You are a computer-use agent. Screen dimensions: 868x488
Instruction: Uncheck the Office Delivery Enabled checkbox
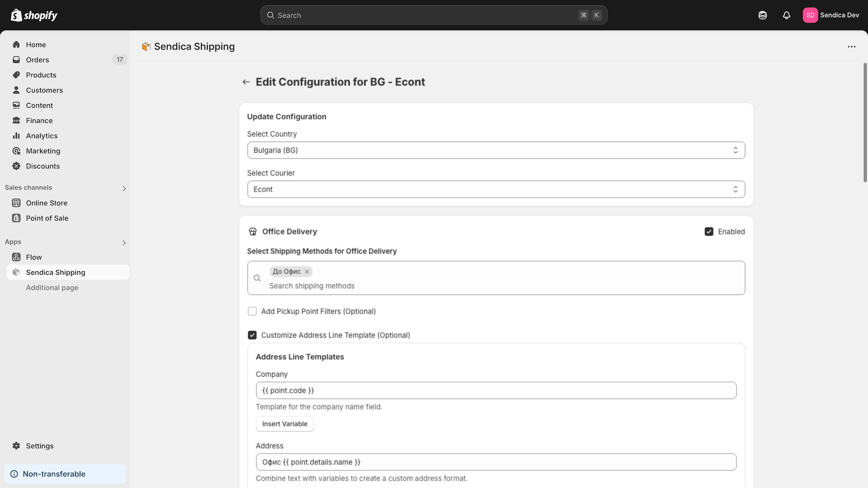pos(709,232)
